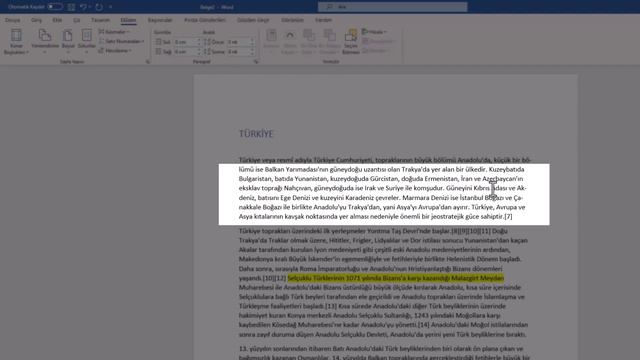Click the word Bulgaristan in document

coord(255,179)
